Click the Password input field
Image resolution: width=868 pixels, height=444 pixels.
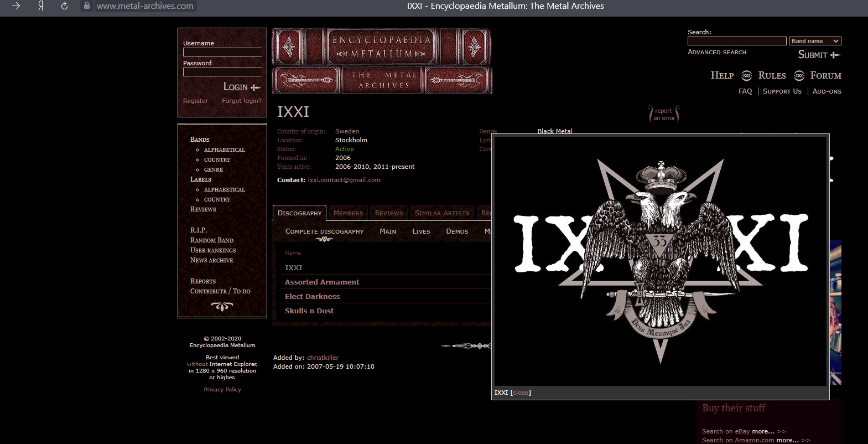click(x=222, y=72)
